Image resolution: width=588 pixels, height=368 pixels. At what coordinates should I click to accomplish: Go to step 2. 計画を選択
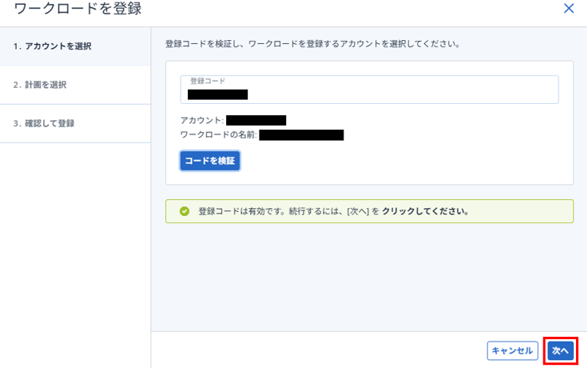[40, 85]
